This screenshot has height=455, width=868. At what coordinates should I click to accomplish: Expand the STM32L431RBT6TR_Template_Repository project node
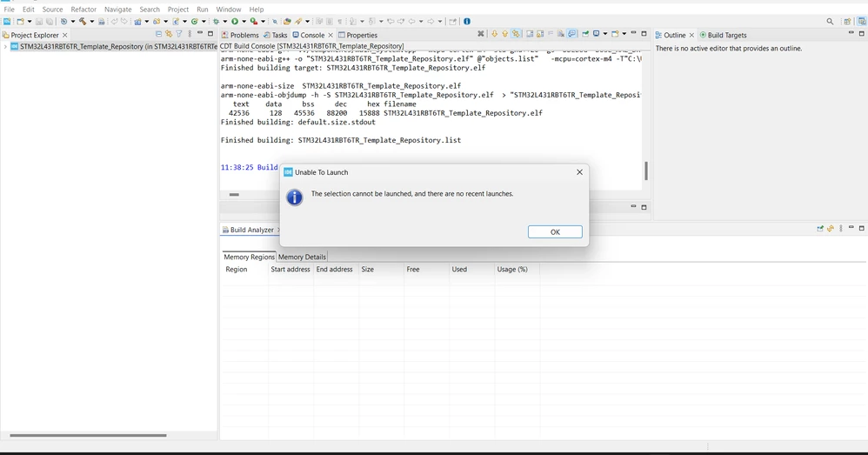(x=5, y=46)
